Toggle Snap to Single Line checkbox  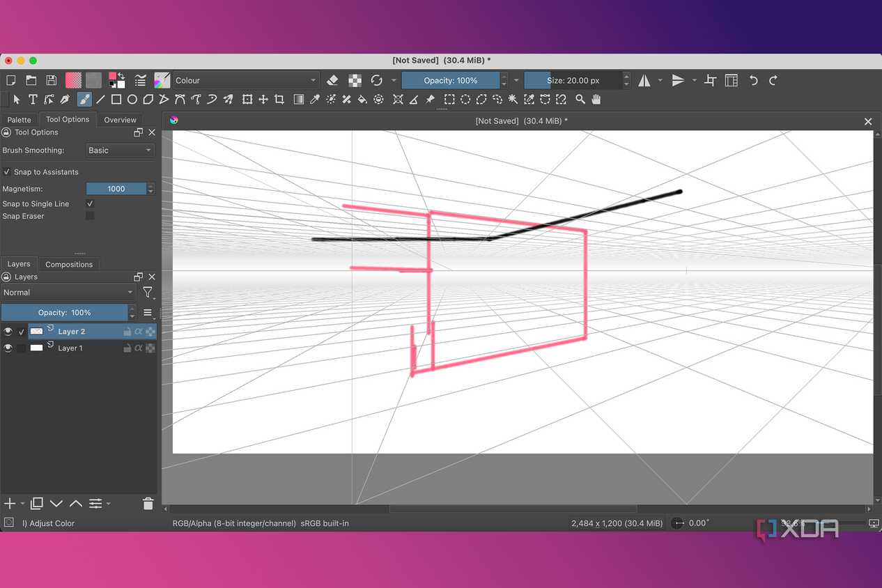[x=90, y=203]
